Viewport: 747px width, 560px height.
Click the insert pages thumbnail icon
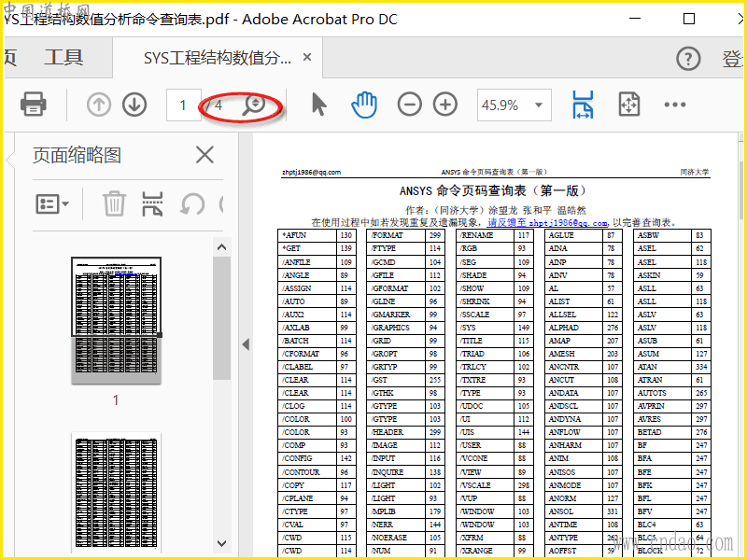(x=152, y=203)
